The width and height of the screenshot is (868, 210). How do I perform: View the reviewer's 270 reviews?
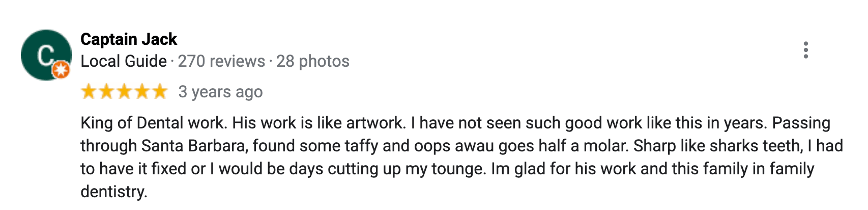(x=221, y=62)
